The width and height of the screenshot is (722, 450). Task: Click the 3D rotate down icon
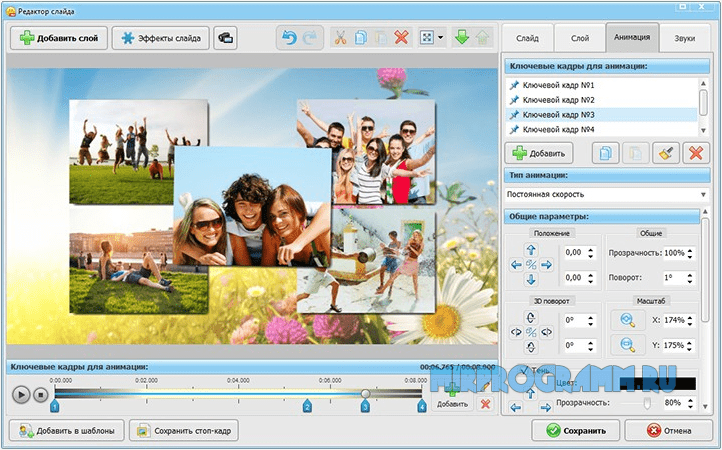(x=531, y=346)
